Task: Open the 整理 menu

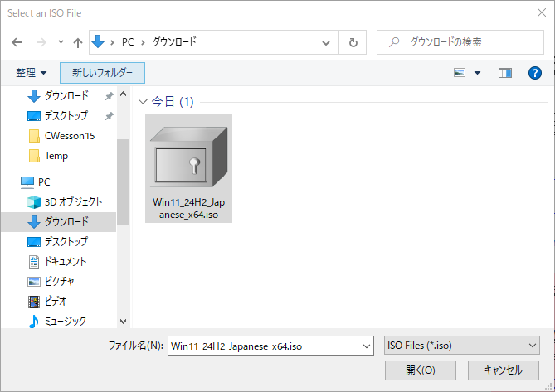Action: pyautogui.click(x=31, y=73)
